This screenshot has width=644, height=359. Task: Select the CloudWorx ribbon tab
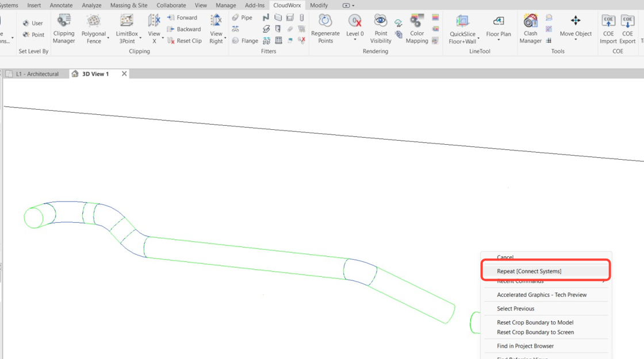point(287,5)
